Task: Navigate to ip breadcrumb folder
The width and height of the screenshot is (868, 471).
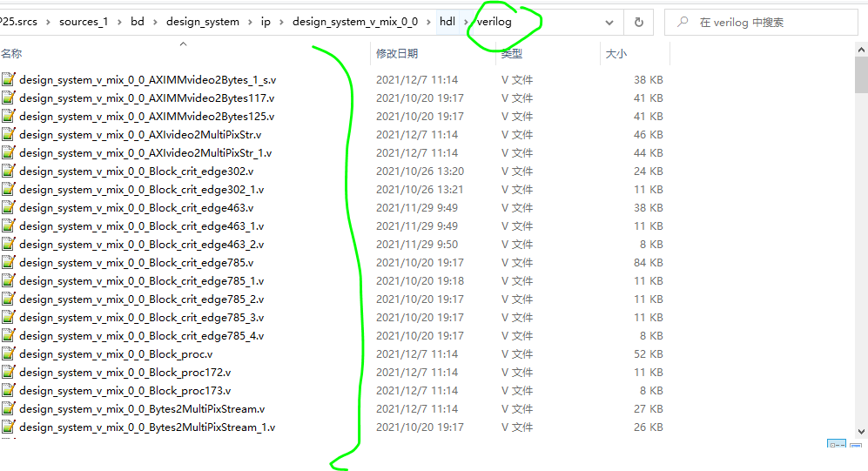Action: pyautogui.click(x=266, y=22)
